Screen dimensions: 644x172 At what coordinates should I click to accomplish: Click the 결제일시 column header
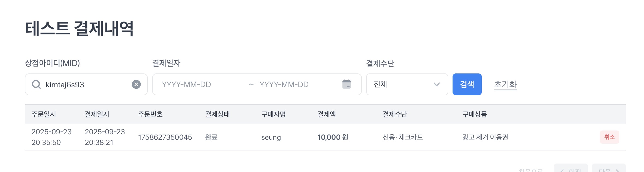[x=97, y=114]
